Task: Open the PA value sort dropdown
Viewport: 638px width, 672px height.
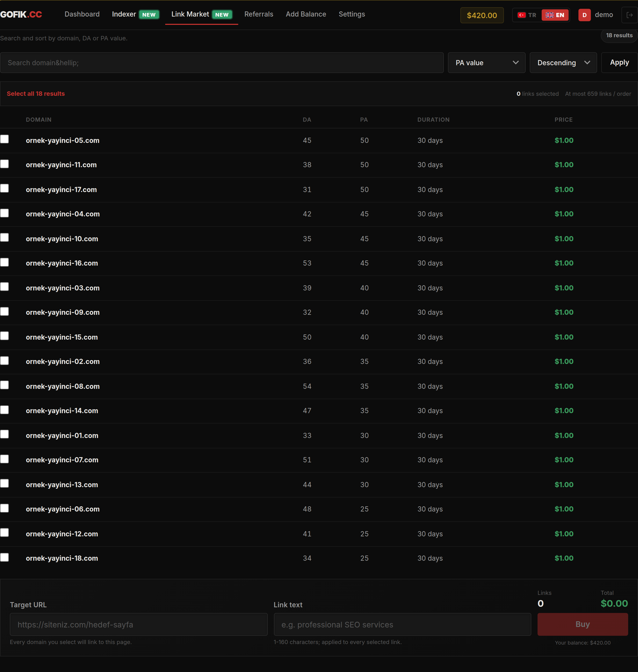Action: [x=486, y=63]
